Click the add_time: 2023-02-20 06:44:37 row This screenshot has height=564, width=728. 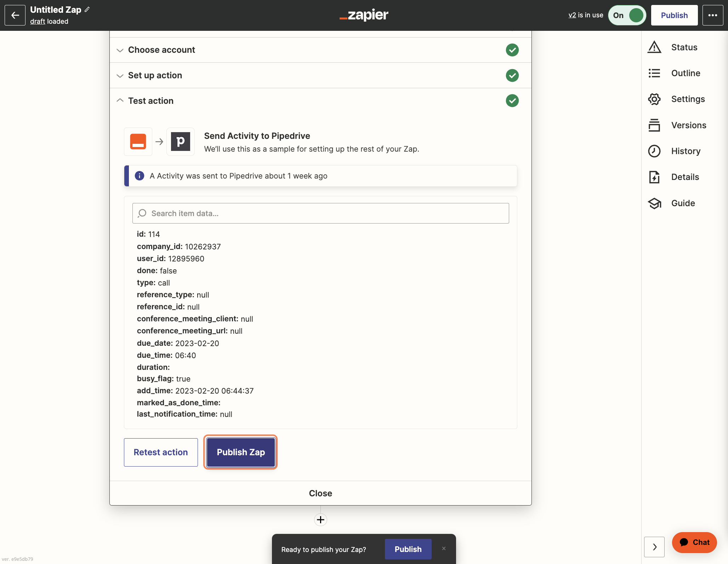pos(195,391)
